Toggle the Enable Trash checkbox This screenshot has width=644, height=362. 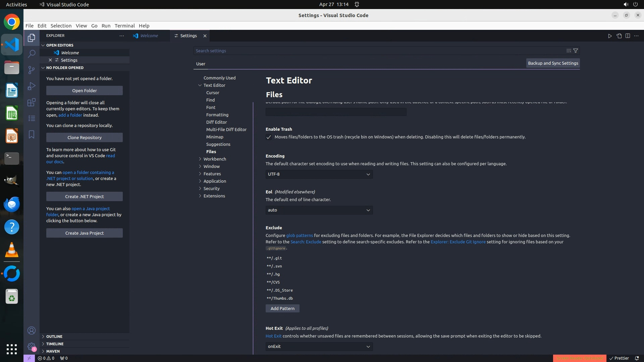(269, 137)
